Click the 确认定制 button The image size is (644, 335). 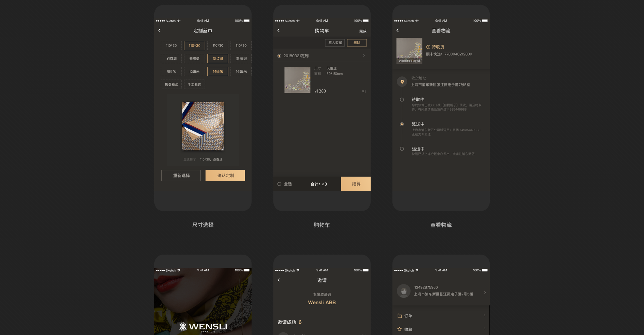pos(225,176)
